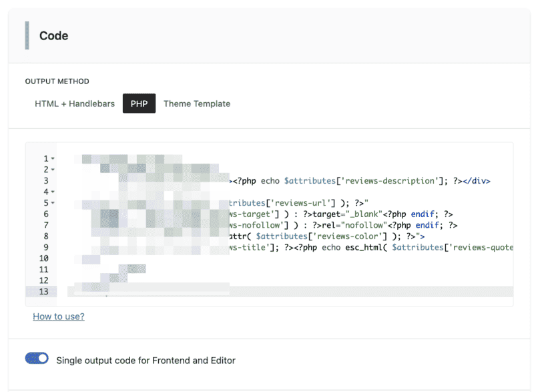This screenshot has height=392, width=542.
Task: Select the PHP output method tab
Action: (x=139, y=104)
